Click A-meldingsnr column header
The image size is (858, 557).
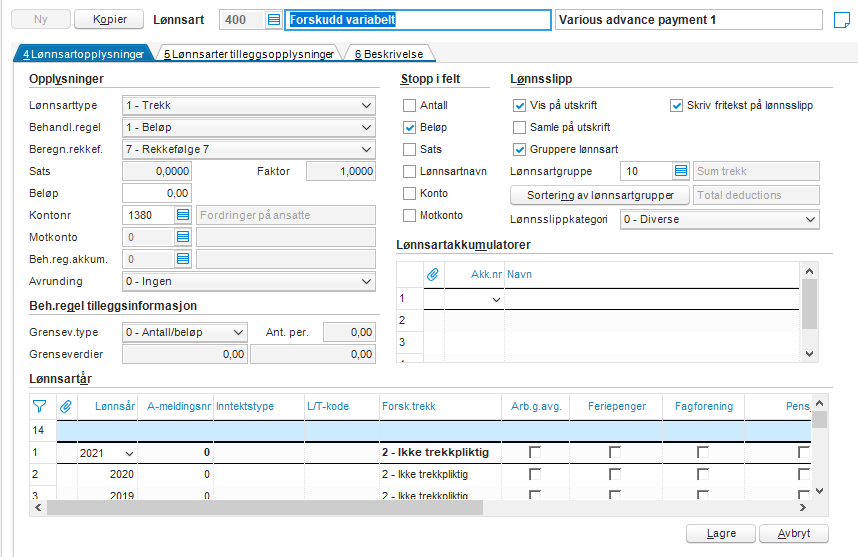point(176,407)
